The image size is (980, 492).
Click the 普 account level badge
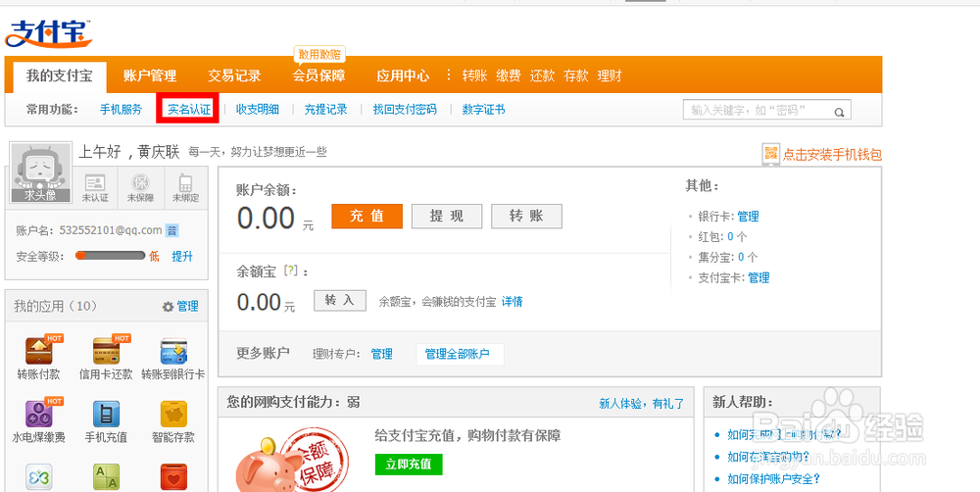171,230
